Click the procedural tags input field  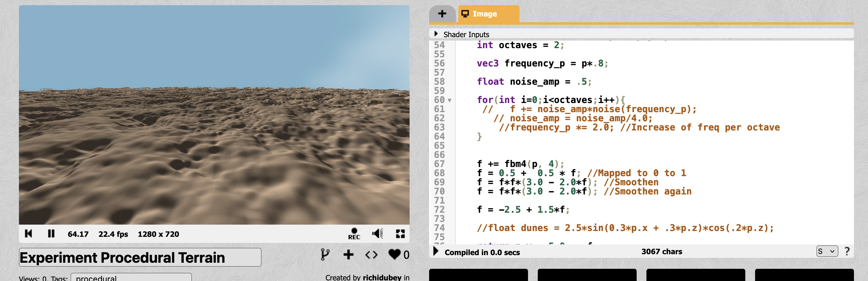[x=131, y=277]
